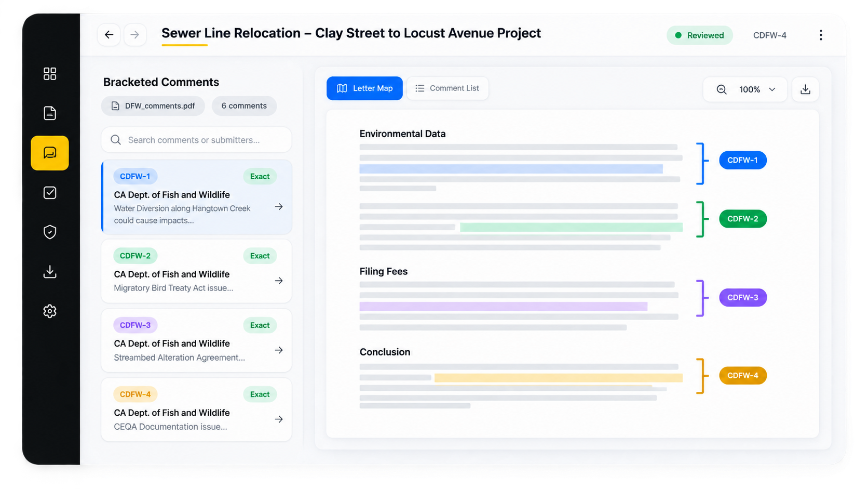Click the search comments or submitters field
This screenshot has width=868, height=489.
pyautogui.click(x=196, y=140)
